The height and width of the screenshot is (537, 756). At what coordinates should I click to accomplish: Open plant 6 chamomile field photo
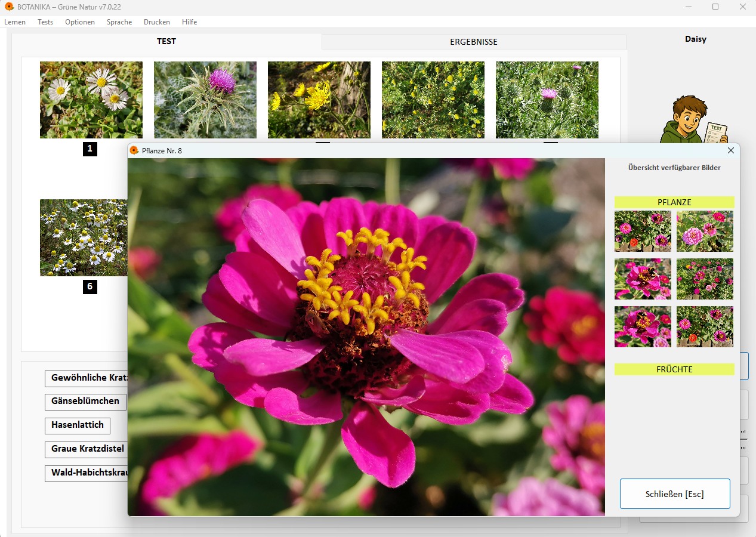[84, 237]
